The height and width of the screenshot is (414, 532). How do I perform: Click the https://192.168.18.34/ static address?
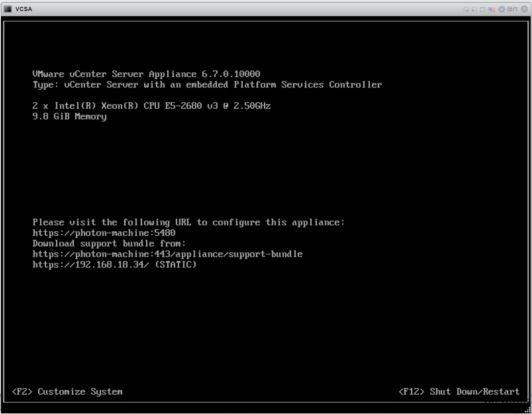90,265
